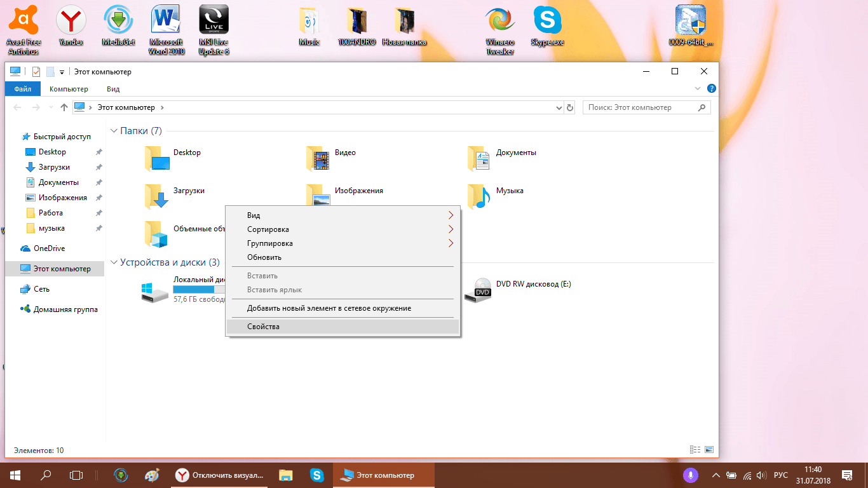Select the Загрузки folder in Папки
This screenshot has width=868, height=488.
[175, 196]
